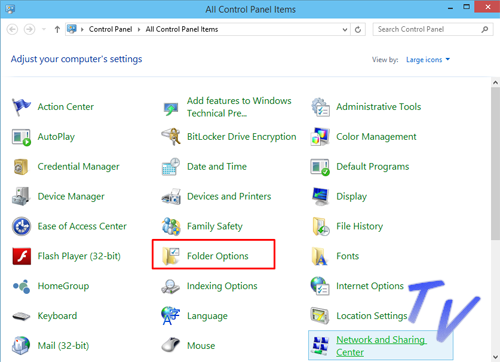Click the Default Programs icon
The height and width of the screenshot is (362, 500).
pos(320,167)
